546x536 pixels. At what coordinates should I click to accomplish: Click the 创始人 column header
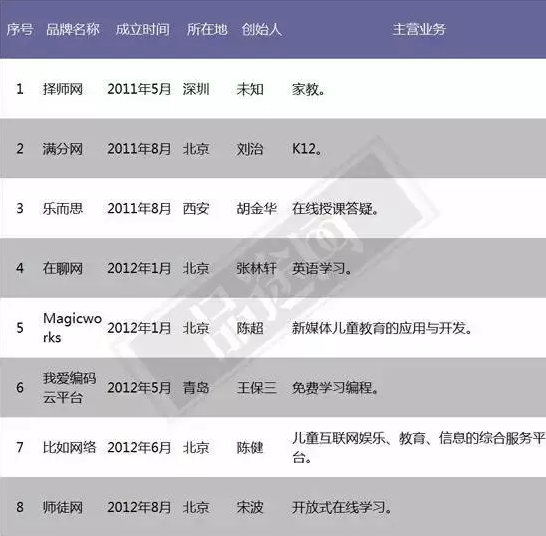pyautogui.click(x=262, y=30)
